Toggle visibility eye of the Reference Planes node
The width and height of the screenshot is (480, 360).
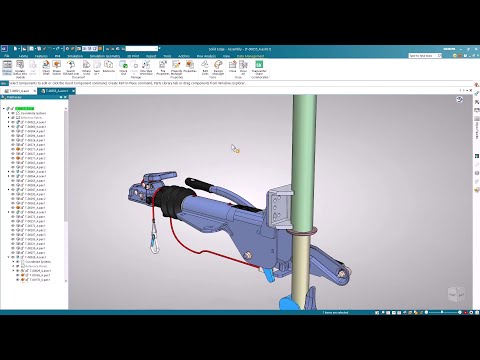point(13,118)
